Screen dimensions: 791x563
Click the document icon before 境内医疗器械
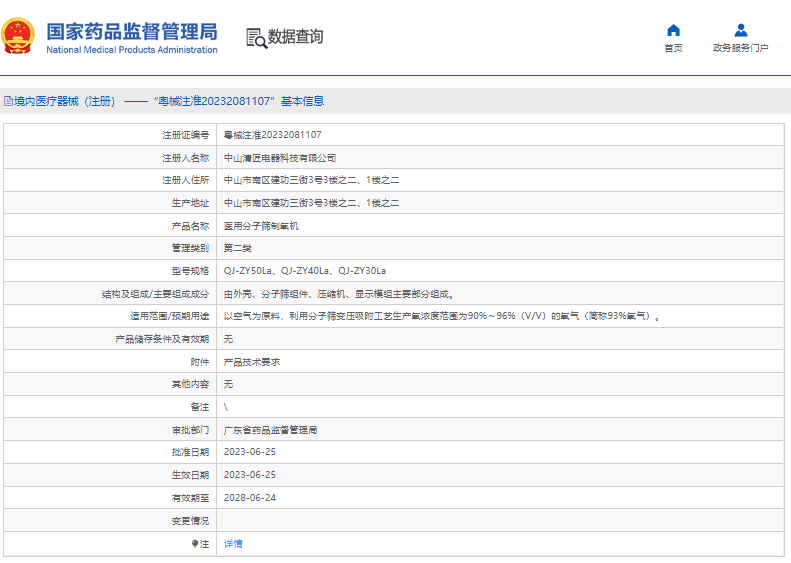(9, 101)
